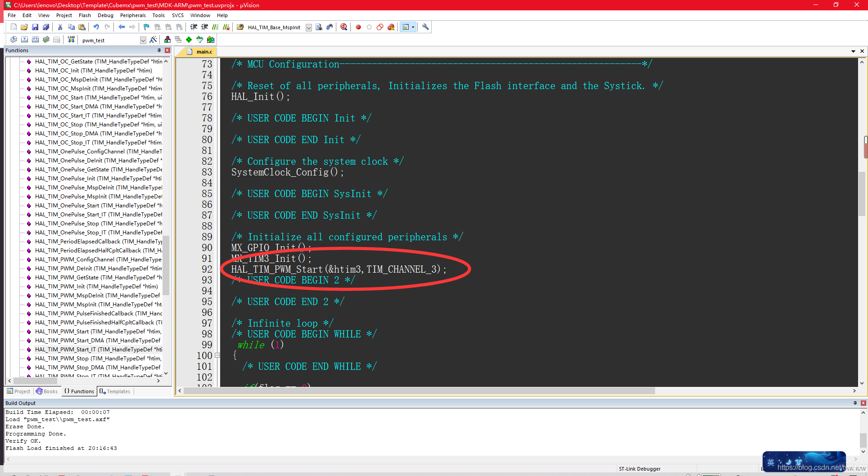Click the Functions list vertical scrollbar thumb

(166, 265)
